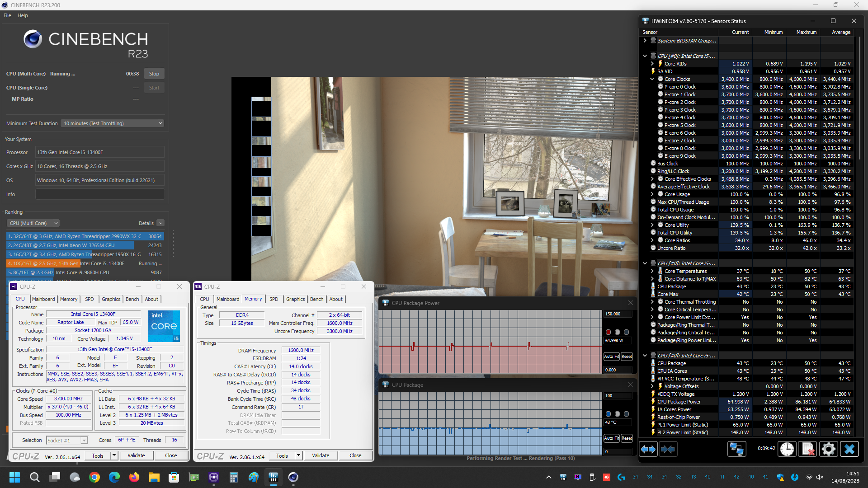Expand Core VIDs row in HWiNFO
The image size is (868, 488).
point(652,64)
